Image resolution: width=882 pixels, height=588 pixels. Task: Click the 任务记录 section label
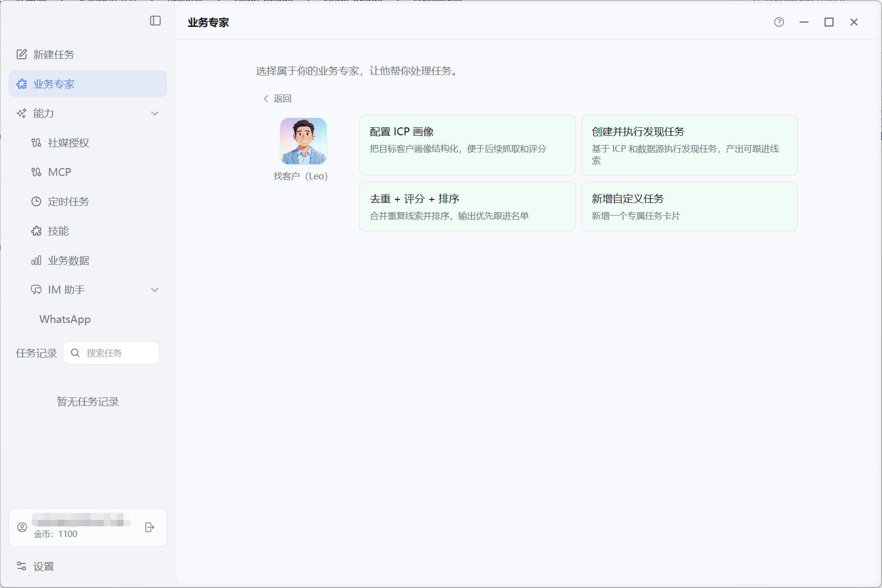point(36,353)
